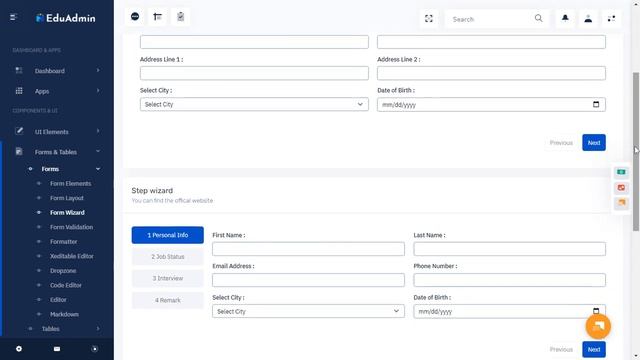Screen dimensions: 640x360
Task: Open the notifications bell
Action: click(x=565, y=18)
